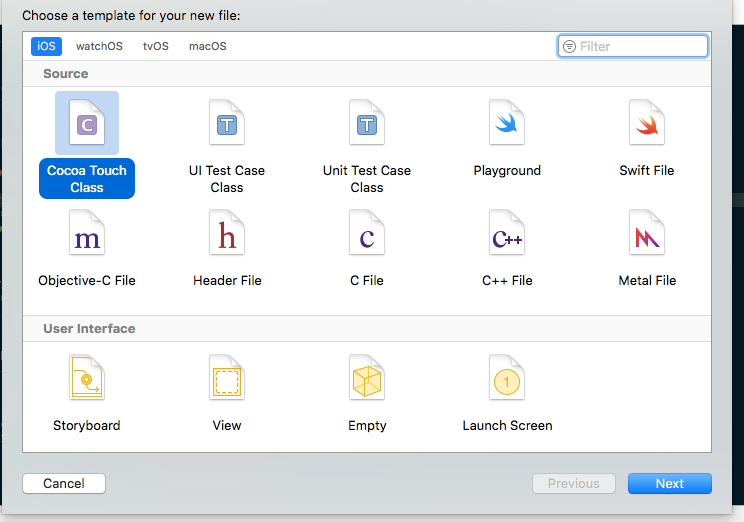
Task: Choose the UI Test Case Class icon
Action: point(227,122)
